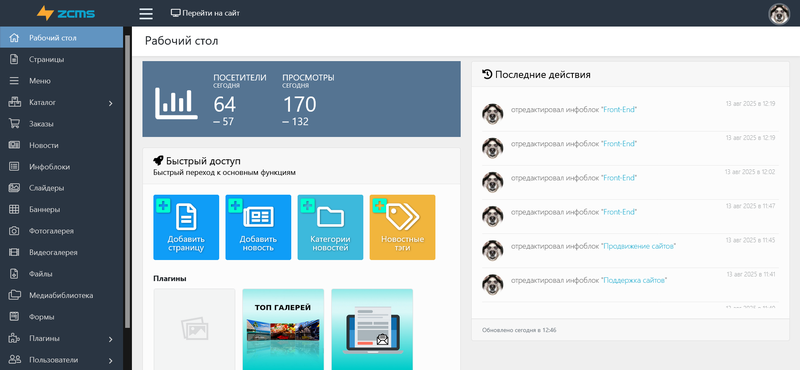Click the Photo gallery camera icon
Image resolution: width=800 pixels, height=370 pixels.
coord(14,231)
